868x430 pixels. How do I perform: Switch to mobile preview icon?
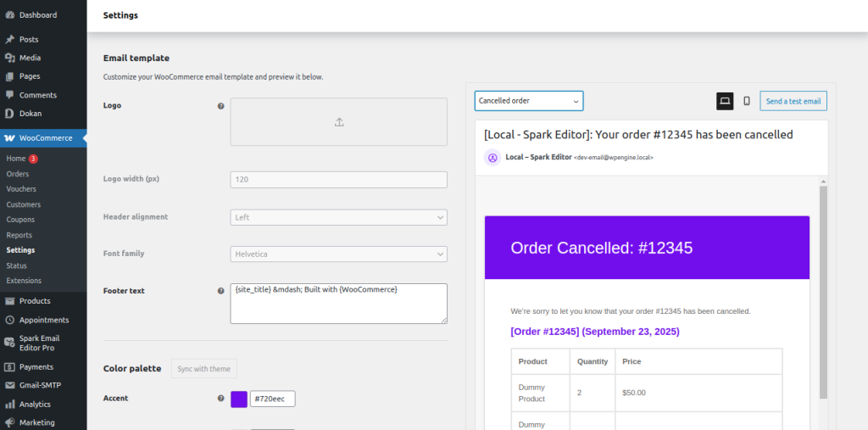click(x=747, y=101)
